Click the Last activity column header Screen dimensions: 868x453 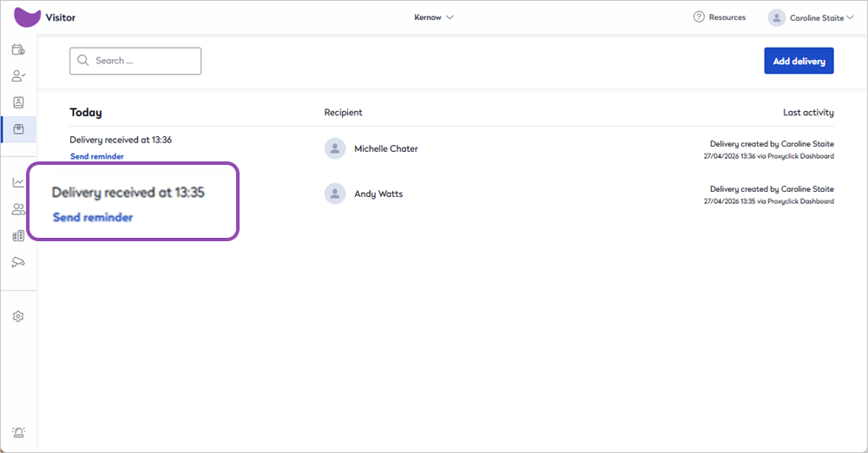tap(808, 113)
